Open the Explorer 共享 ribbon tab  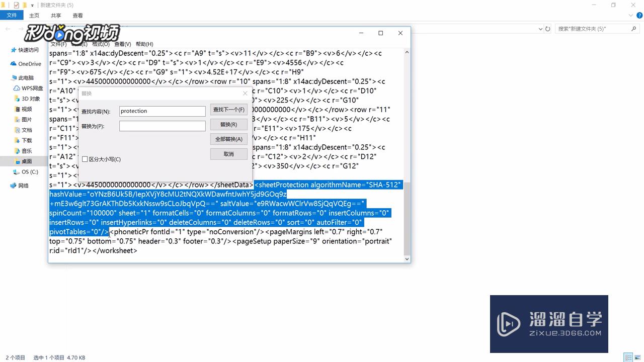coord(56,16)
